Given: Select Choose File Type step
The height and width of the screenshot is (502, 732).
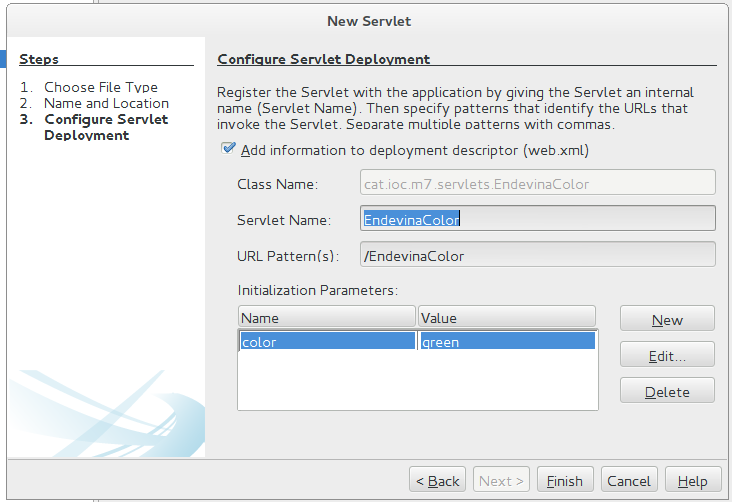Looking at the screenshot, I should 101,87.
